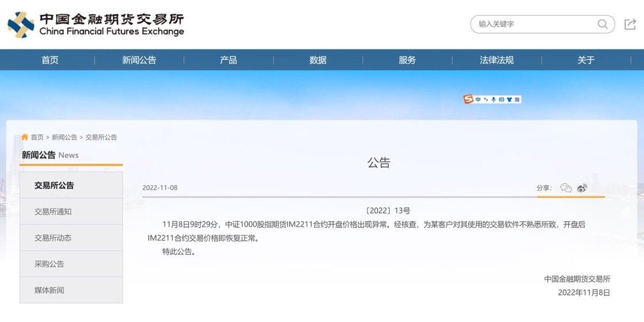Click the signature 中国金融期货交易所
The height and width of the screenshot is (322, 644).
(x=577, y=279)
